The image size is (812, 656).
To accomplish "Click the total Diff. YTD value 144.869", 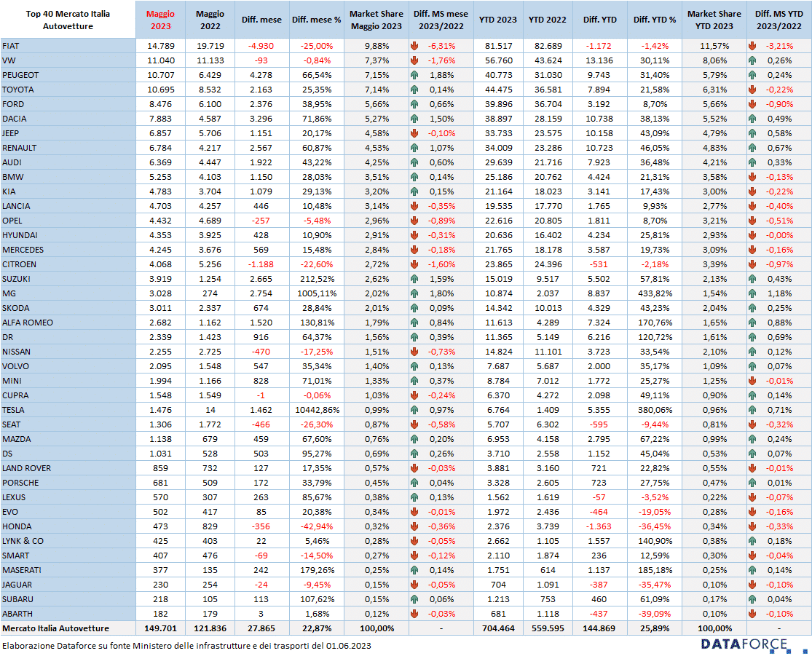I will click(599, 628).
